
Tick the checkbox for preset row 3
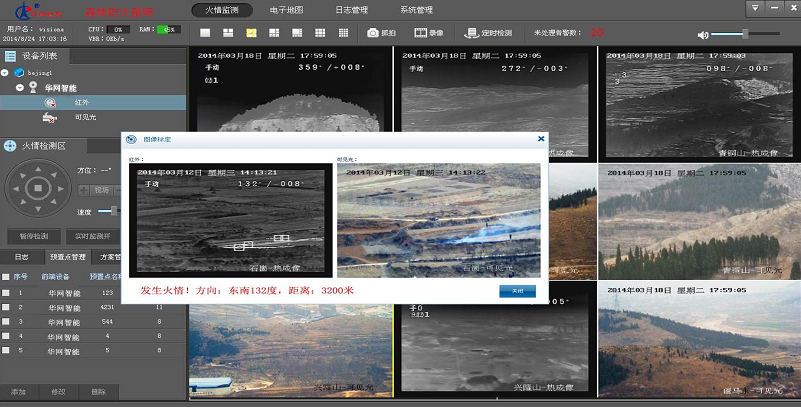[x=6, y=322]
